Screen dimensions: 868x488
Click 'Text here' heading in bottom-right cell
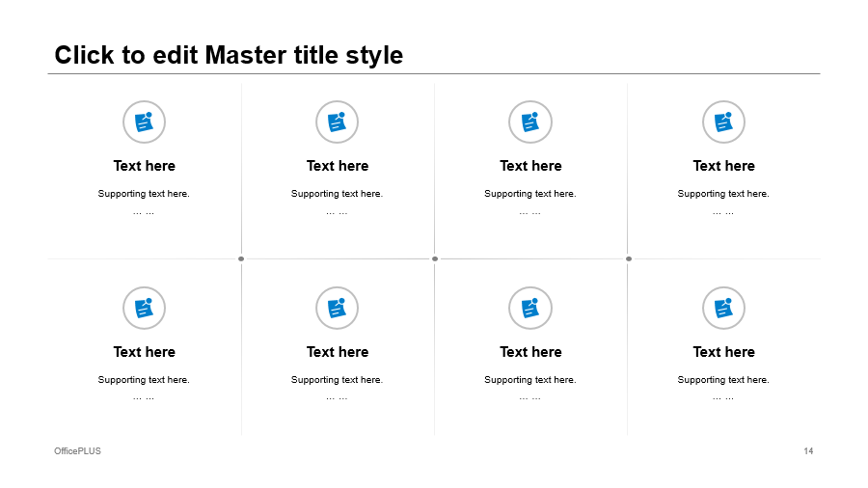coord(723,352)
